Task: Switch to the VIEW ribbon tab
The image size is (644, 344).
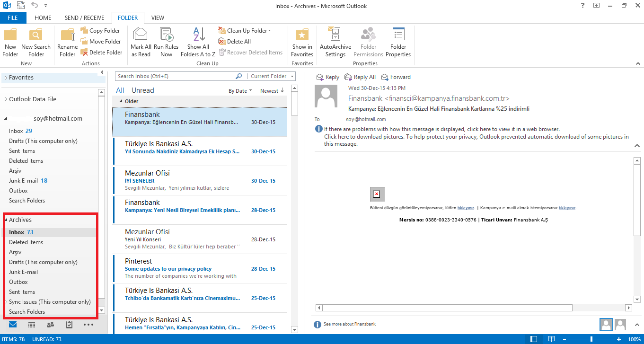Action: (x=158, y=18)
